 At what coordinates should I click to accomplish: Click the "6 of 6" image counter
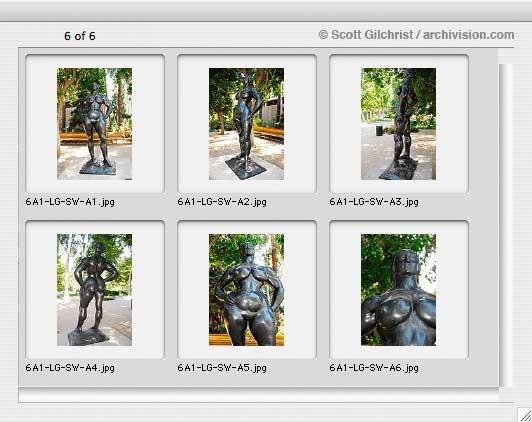tap(80, 36)
